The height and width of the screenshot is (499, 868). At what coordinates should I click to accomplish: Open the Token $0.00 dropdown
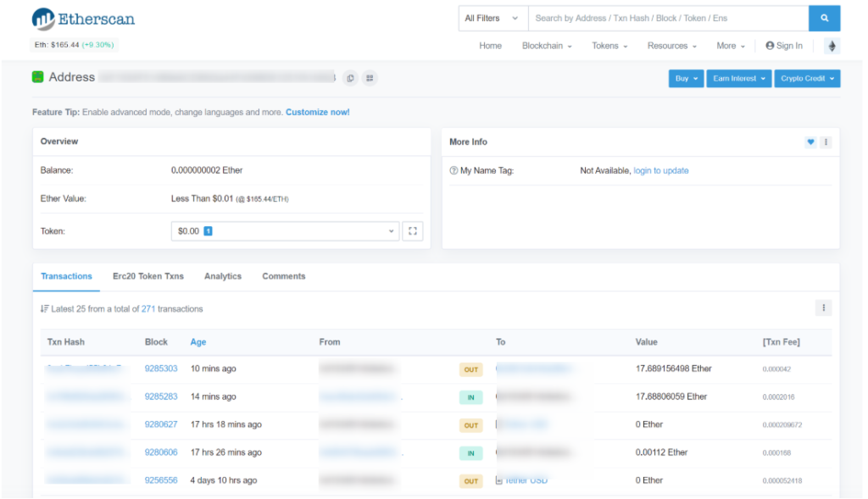point(285,231)
